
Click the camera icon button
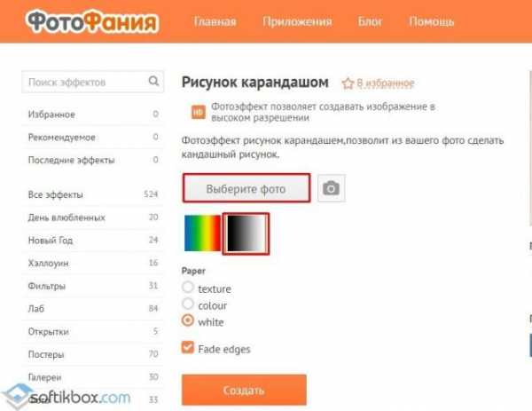coord(331,188)
